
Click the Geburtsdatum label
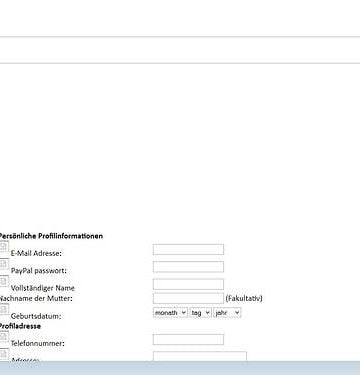[x=36, y=316]
